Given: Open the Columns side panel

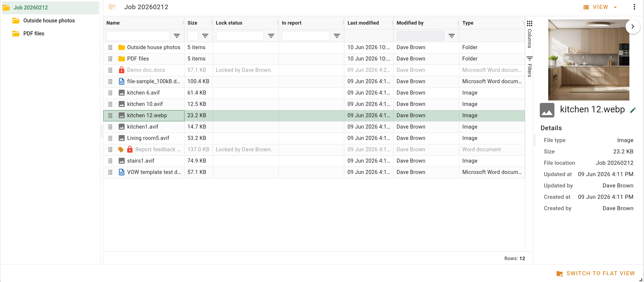Looking at the screenshot, I should click(x=529, y=34).
